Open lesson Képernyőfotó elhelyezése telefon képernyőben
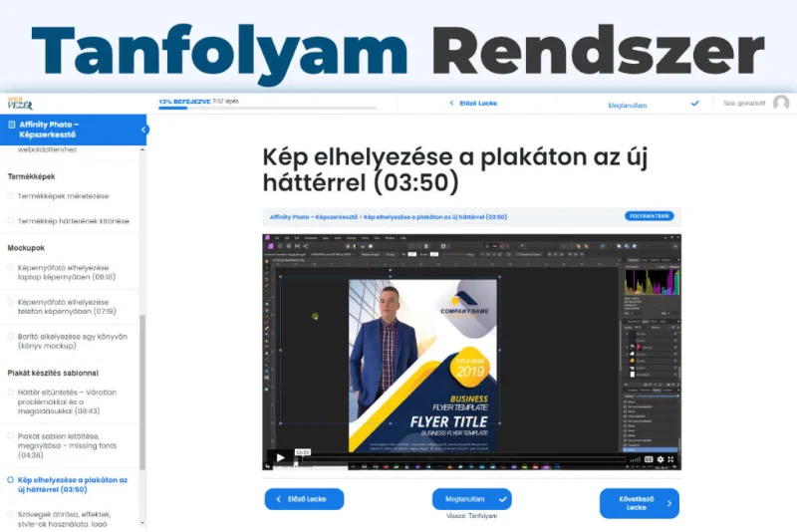 point(66,306)
